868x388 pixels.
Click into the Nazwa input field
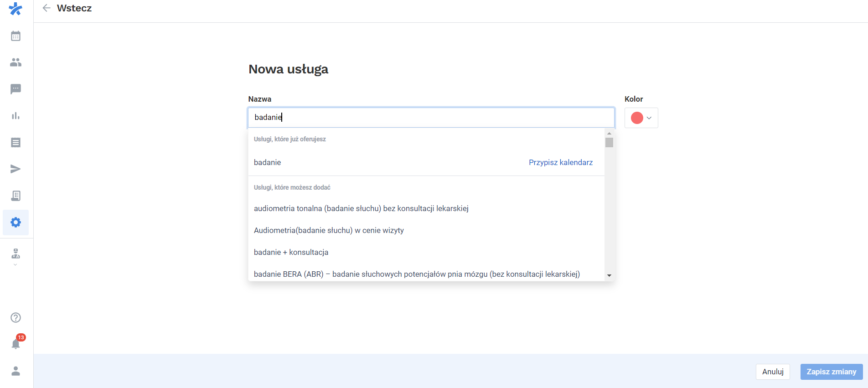tap(431, 118)
